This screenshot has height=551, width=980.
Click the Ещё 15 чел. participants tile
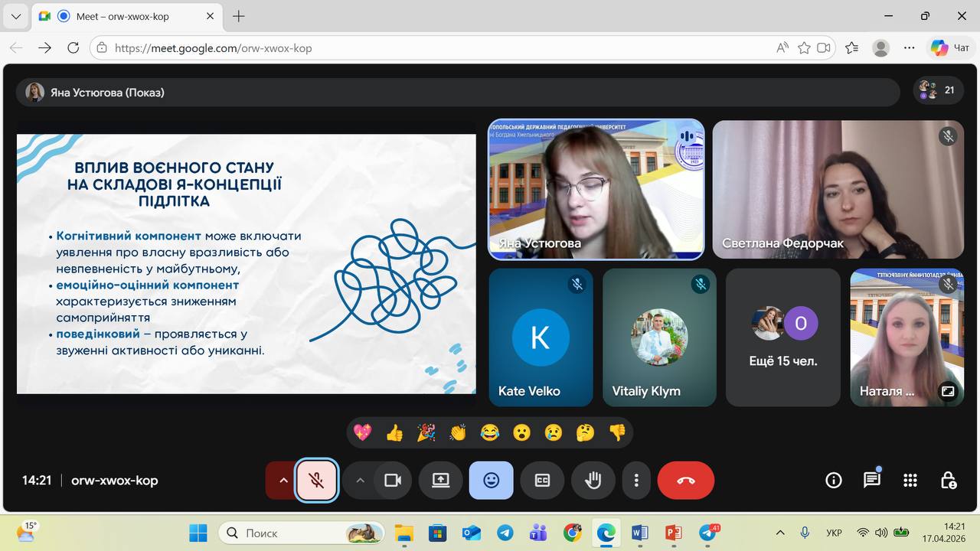pyautogui.click(x=782, y=337)
